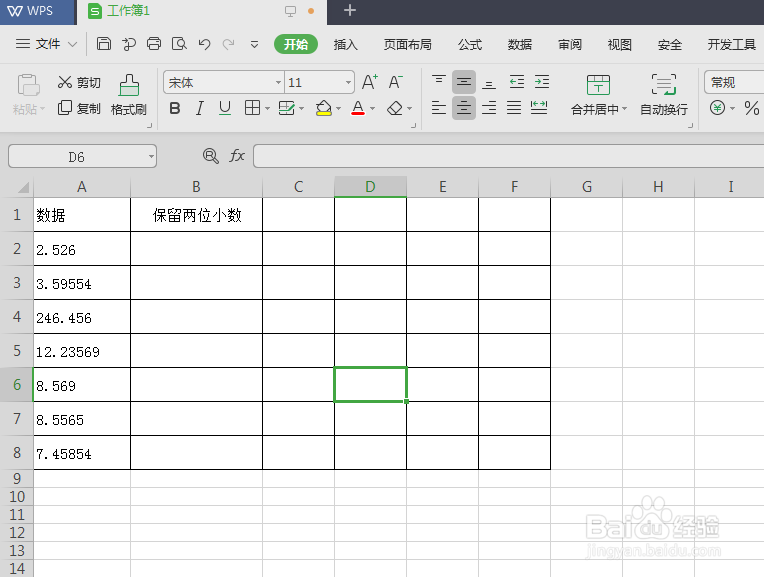This screenshot has height=577, width=764.
Task: Cut selection with 剪切
Action: (79, 82)
